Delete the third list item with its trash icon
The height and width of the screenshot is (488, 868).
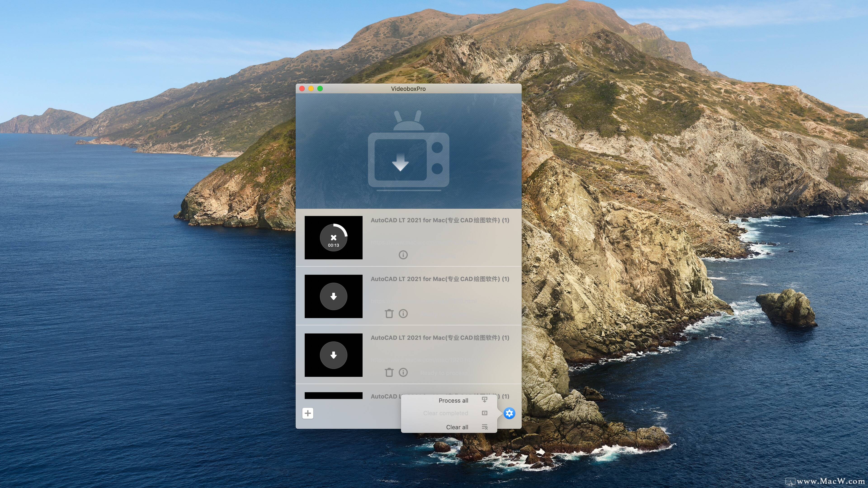pos(389,372)
